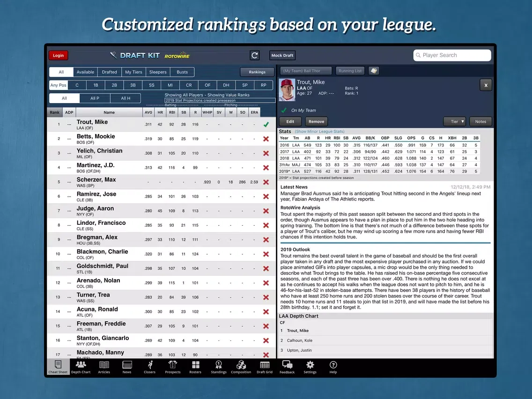Open the Notes button

click(x=480, y=121)
